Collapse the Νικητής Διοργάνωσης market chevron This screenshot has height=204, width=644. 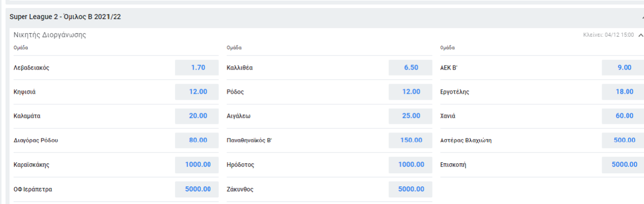(x=640, y=35)
